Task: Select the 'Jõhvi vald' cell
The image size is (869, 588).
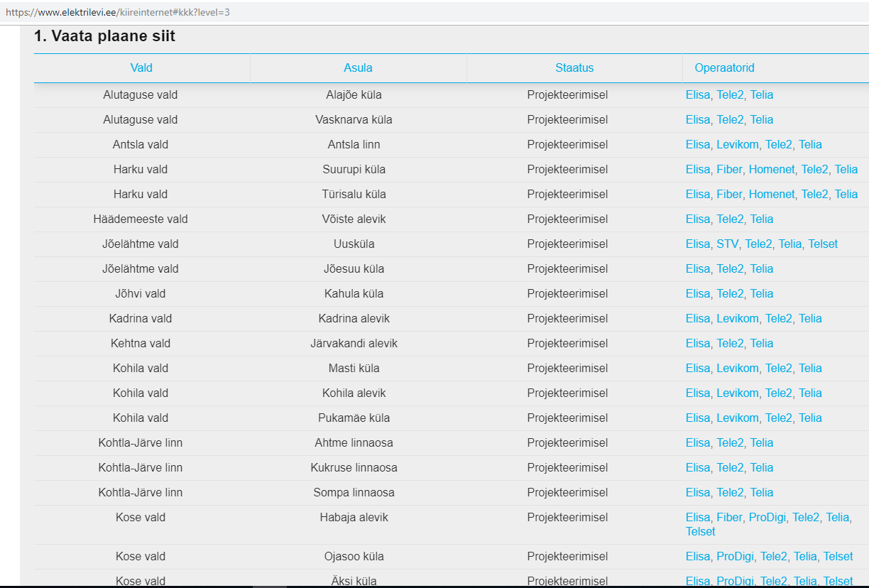Action: coord(141,294)
